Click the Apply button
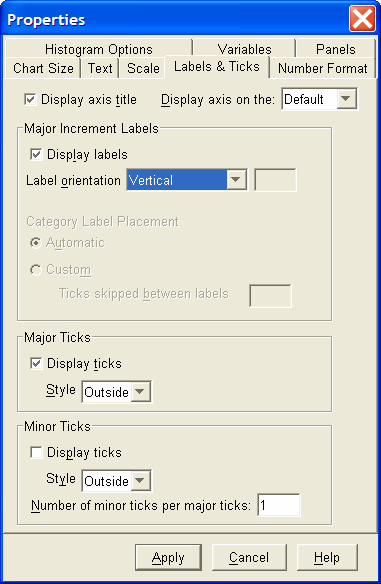The width and height of the screenshot is (381, 584). (168, 558)
